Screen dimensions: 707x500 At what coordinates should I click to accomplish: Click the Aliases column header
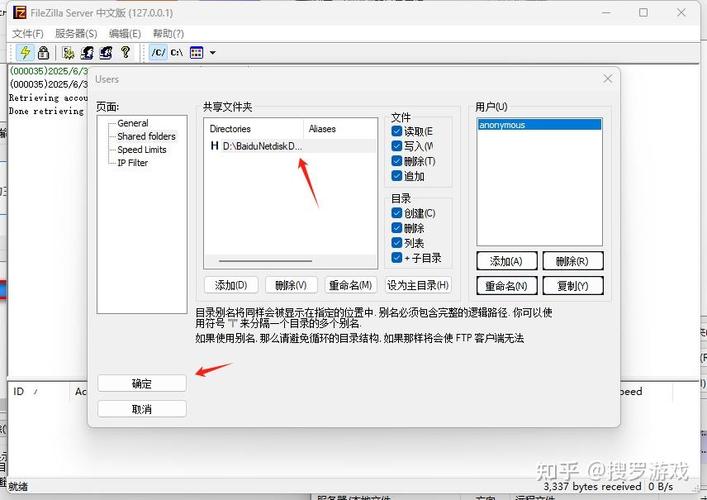(340, 129)
